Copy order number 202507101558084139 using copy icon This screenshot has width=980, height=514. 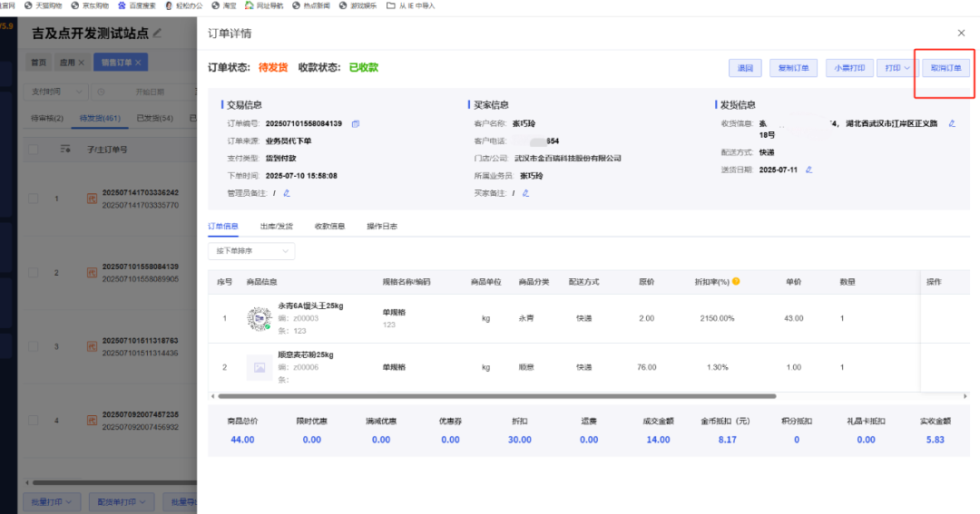pos(355,123)
